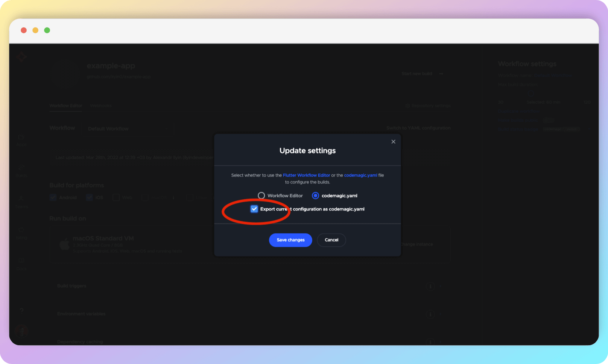Open the Apps section in the sidebar

coord(21,139)
